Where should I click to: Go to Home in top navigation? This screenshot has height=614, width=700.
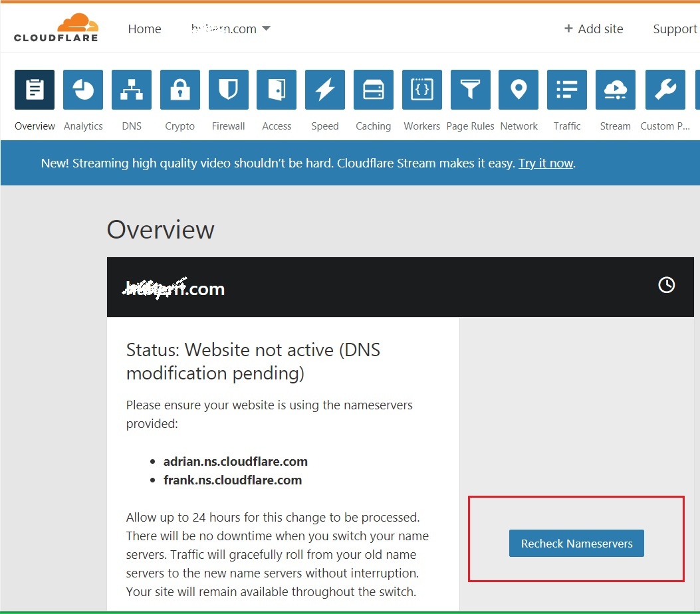(x=145, y=29)
